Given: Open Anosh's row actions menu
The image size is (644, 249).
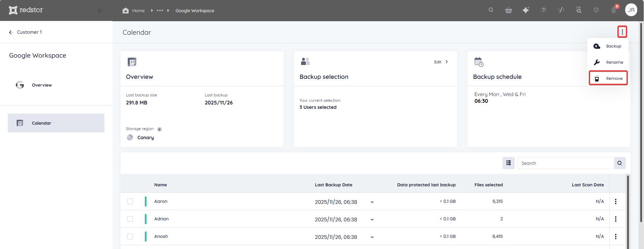Looking at the screenshot, I should point(616,237).
